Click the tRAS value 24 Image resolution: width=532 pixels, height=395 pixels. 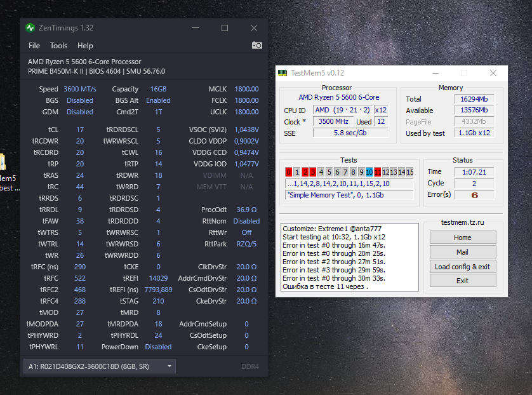(80, 175)
